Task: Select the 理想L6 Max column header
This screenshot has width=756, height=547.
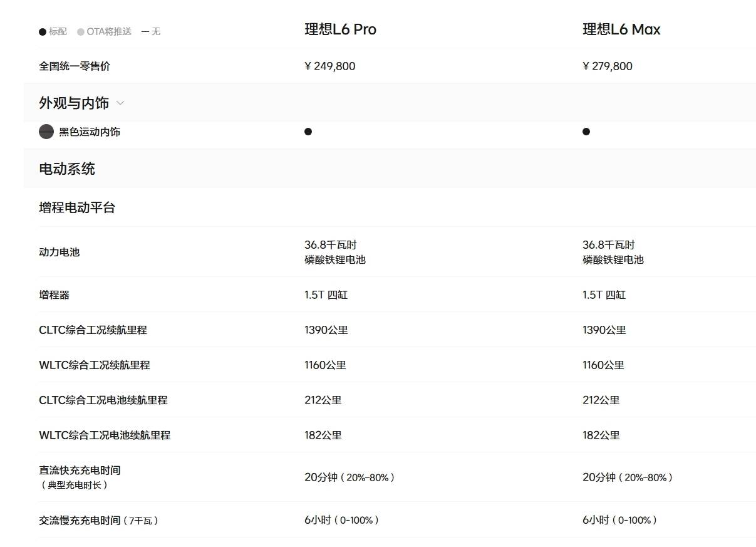Action: pyautogui.click(x=621, y=29)
